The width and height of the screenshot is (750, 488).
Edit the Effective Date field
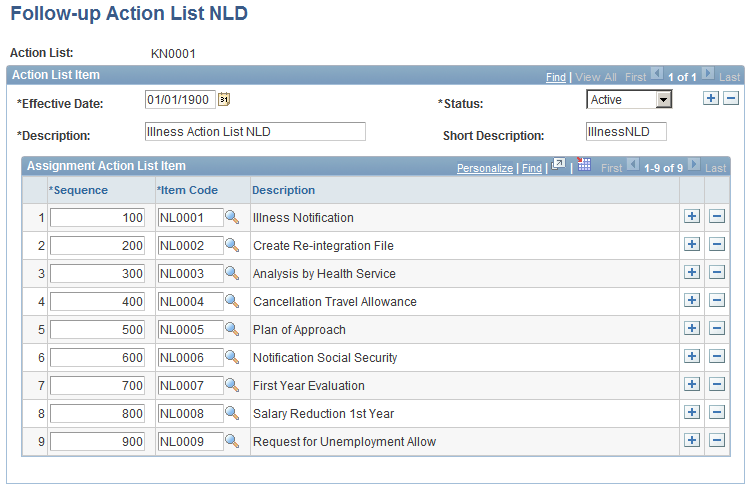[x=180, y=100]
